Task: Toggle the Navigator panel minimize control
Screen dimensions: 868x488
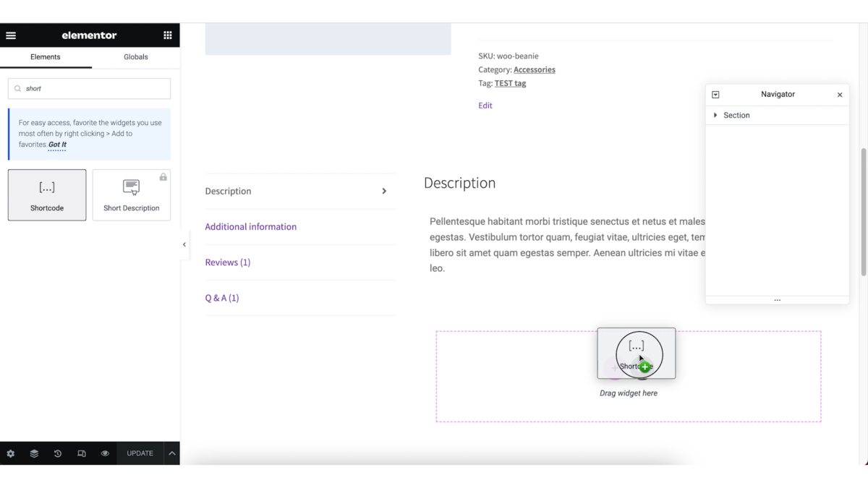Action: (715, 94)
